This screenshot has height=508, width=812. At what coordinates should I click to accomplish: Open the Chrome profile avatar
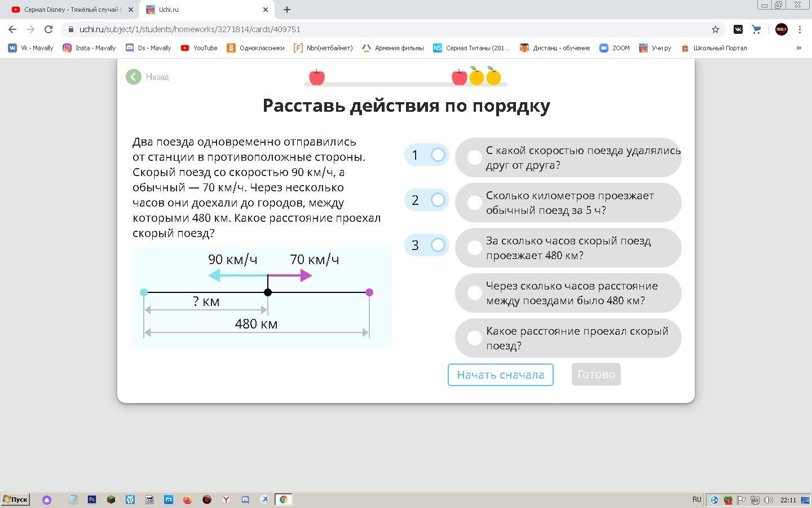click(x=782, y=29)
